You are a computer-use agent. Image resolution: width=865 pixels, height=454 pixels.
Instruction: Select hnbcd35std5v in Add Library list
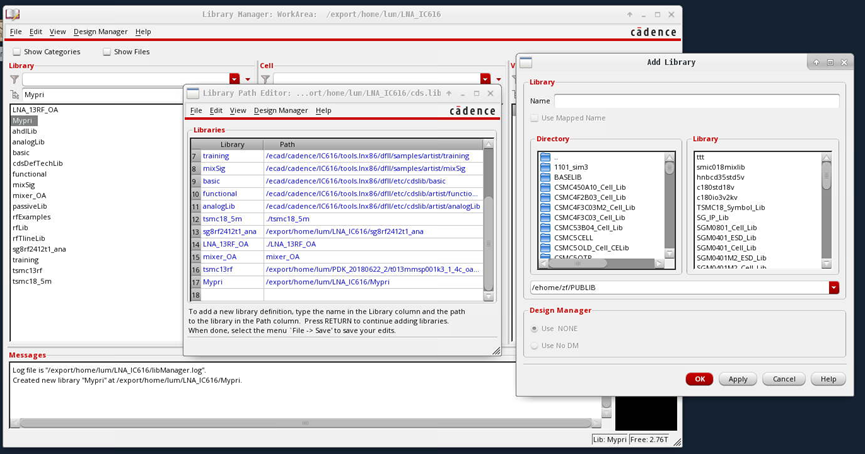[720, 177]
